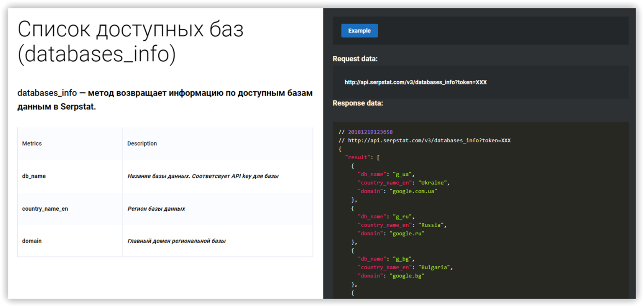Click the "google.com.ua" domain value
This screenshot has width=644, height=307.
point(413,191)
